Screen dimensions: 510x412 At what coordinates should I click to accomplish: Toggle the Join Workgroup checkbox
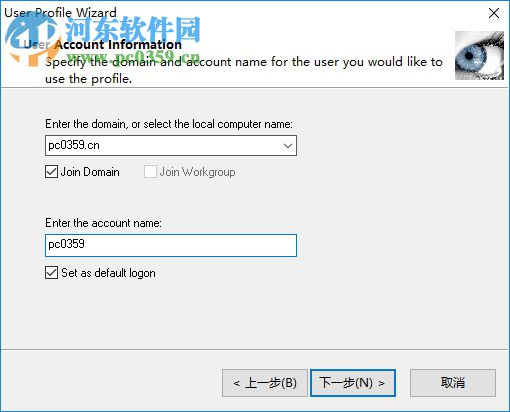150,172
